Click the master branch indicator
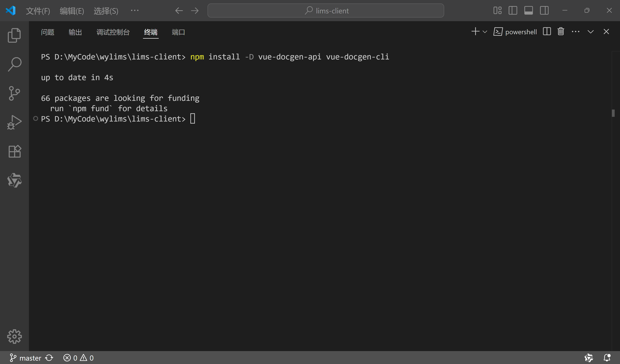The image size is (620, 364). (26, 358)
